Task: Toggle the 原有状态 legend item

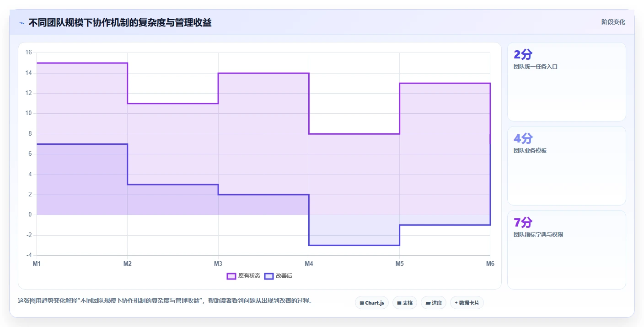Action: click(x=244, y=276)
